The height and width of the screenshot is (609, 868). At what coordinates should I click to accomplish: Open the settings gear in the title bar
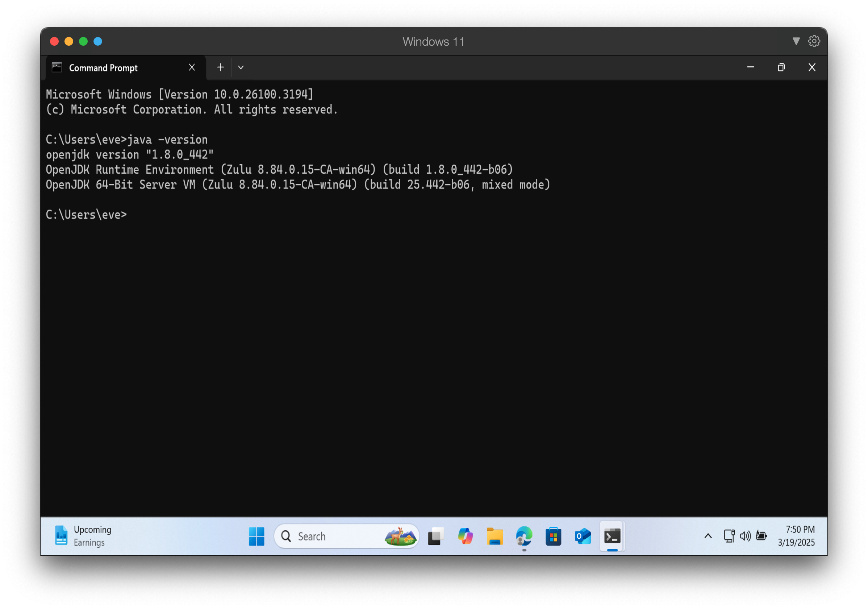[x=814, y=41]
